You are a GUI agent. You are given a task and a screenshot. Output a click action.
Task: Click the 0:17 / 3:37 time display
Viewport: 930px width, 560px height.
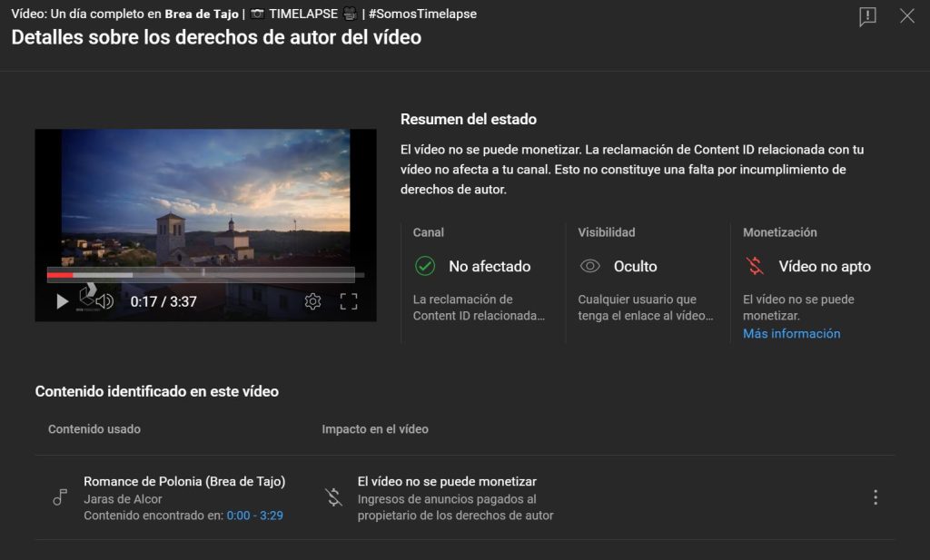tap(163, 301)
